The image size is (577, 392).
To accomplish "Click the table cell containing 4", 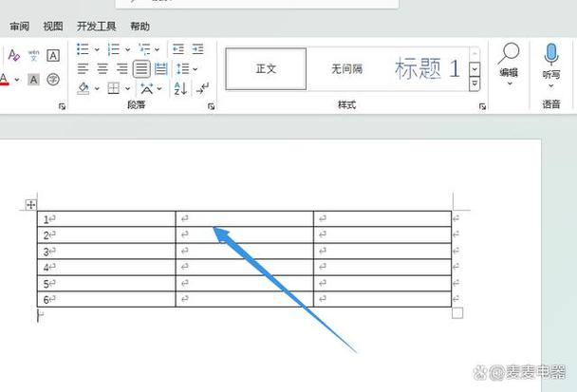I will 106,267.
